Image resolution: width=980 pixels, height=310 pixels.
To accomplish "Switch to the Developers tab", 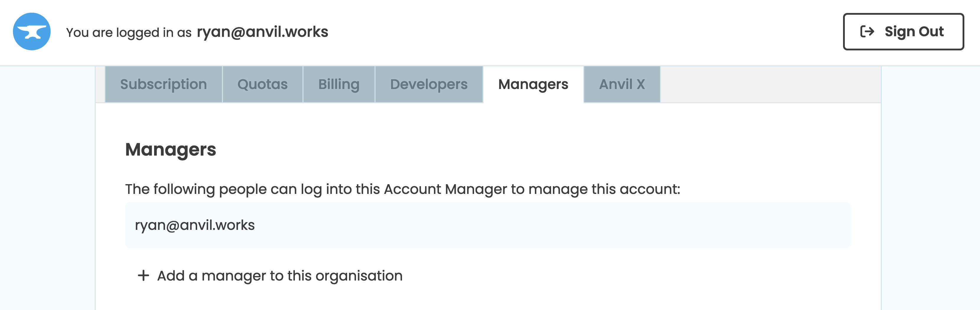I will point(429,84).
